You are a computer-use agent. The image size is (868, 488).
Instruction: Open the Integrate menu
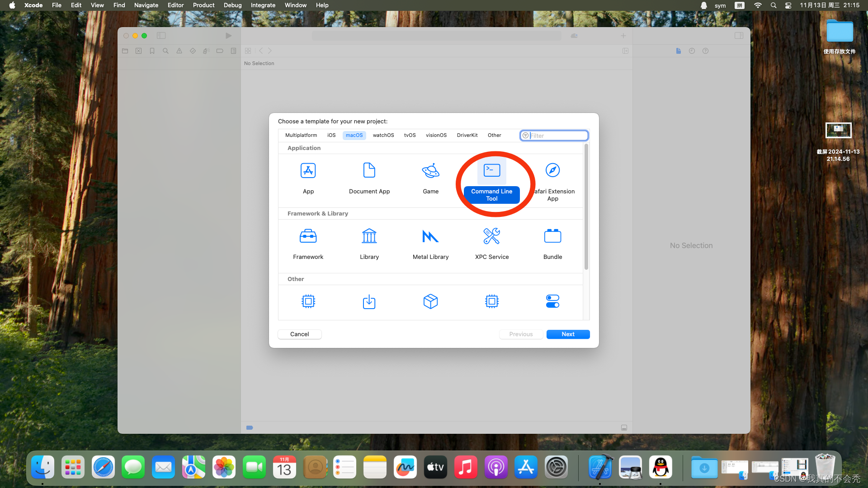[x=263, y=5]
